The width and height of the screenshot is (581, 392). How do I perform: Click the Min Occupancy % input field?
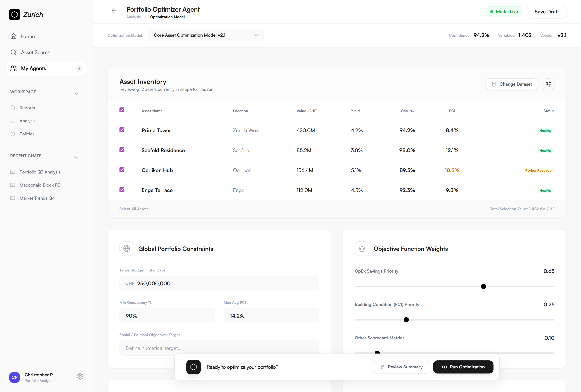pos(167,316)
